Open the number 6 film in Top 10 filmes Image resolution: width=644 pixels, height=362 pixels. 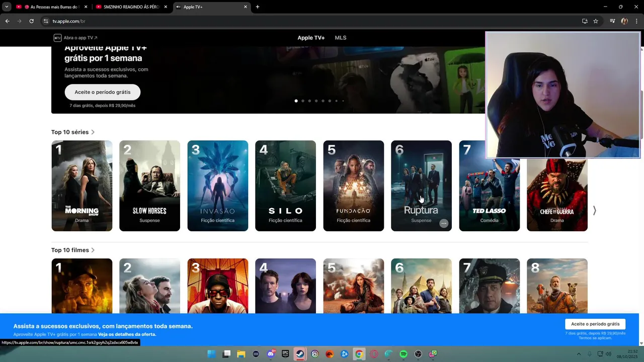point(421,286)
